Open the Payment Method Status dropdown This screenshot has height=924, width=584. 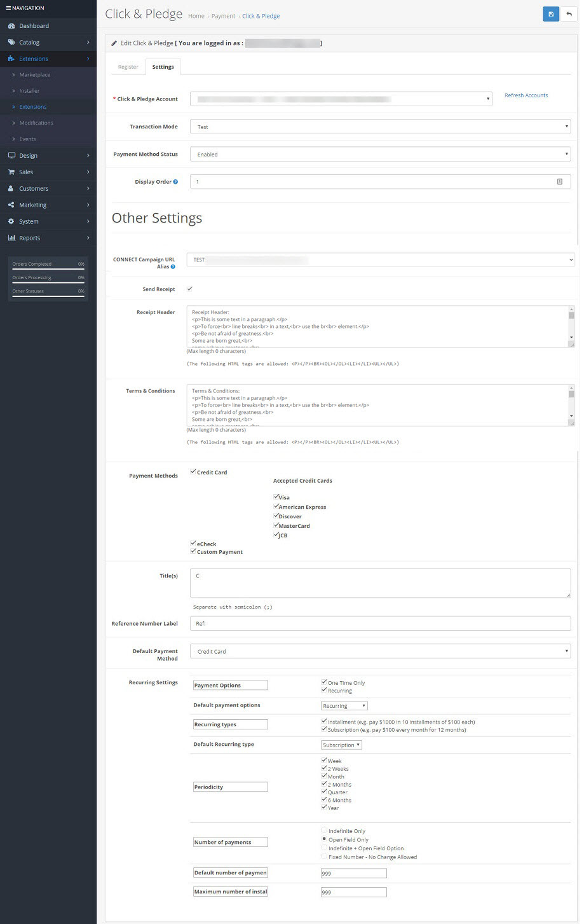(x=380, y=154)
